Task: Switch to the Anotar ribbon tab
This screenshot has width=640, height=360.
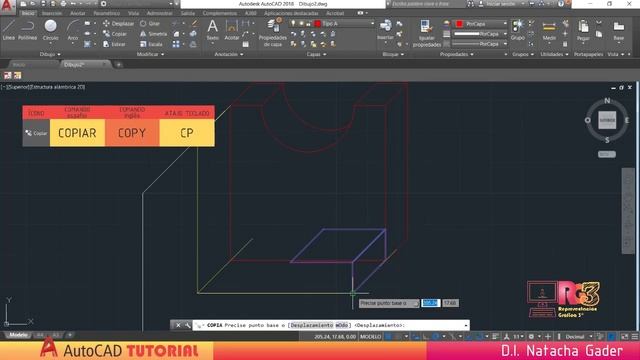Action: coord(78,13)
